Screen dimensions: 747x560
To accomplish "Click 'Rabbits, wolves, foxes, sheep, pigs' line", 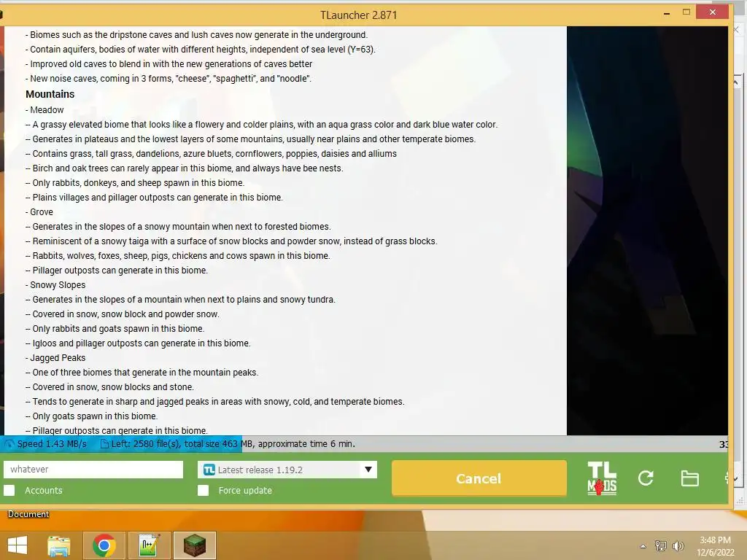I will tap(178, 256).
